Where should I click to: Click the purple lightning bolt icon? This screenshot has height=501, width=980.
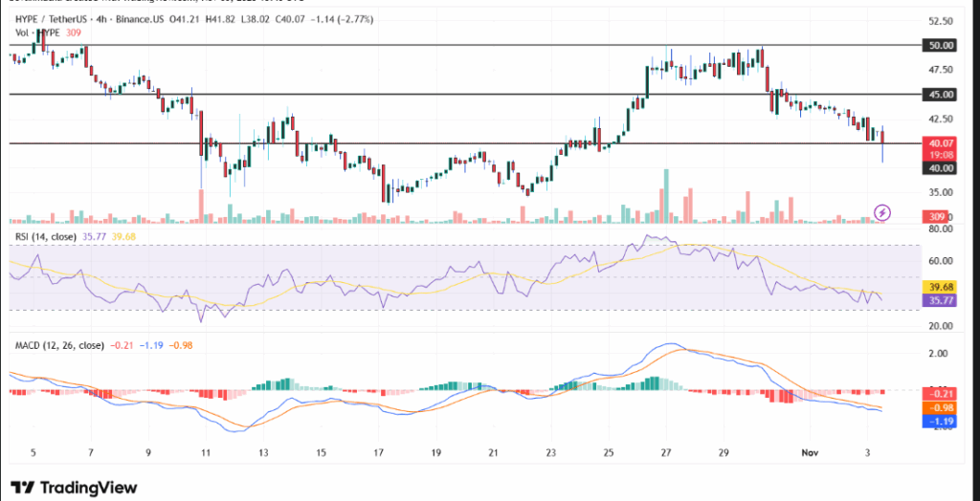point(883,211)
